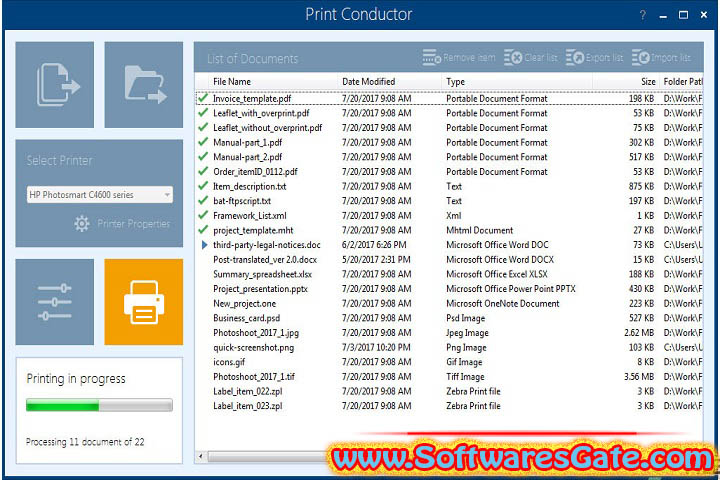The width and height of the screenshot is (720, 480).
Task: Click the Add Documents tile icon
Action: click(58, 85)
